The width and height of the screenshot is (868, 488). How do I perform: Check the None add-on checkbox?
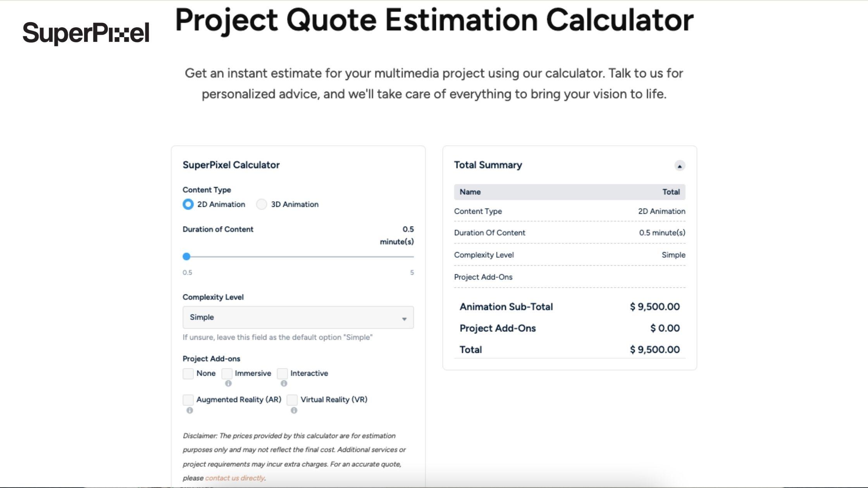point(188,374)
